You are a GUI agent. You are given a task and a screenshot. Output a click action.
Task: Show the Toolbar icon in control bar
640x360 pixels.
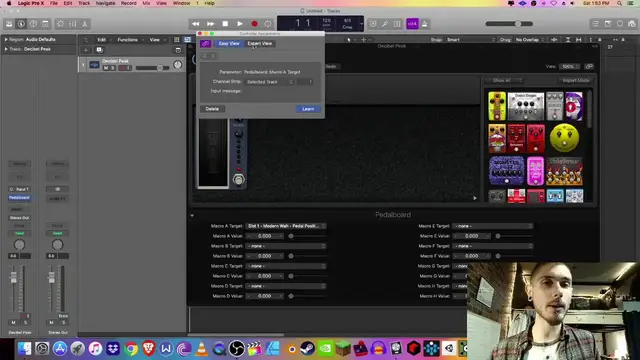click(45, 24)
